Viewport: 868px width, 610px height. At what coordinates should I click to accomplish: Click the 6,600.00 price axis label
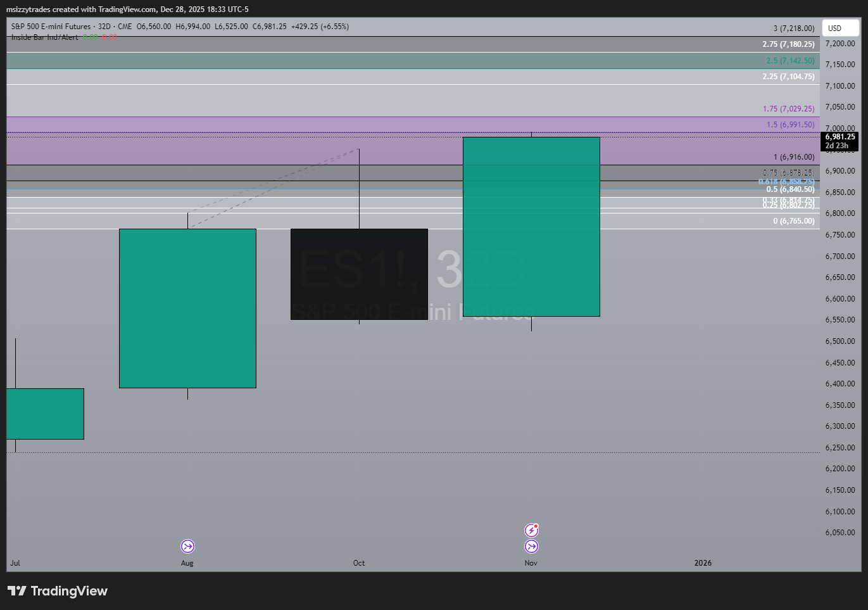(x=840, y=299)
